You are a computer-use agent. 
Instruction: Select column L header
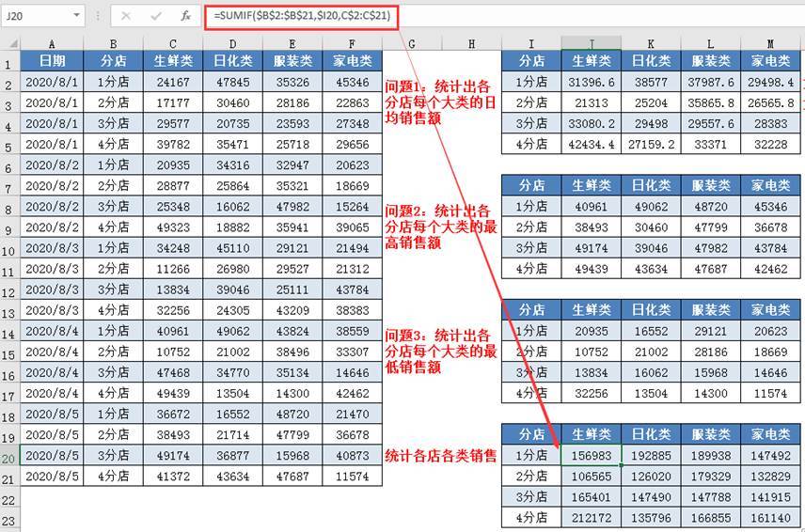coord(711,44)
